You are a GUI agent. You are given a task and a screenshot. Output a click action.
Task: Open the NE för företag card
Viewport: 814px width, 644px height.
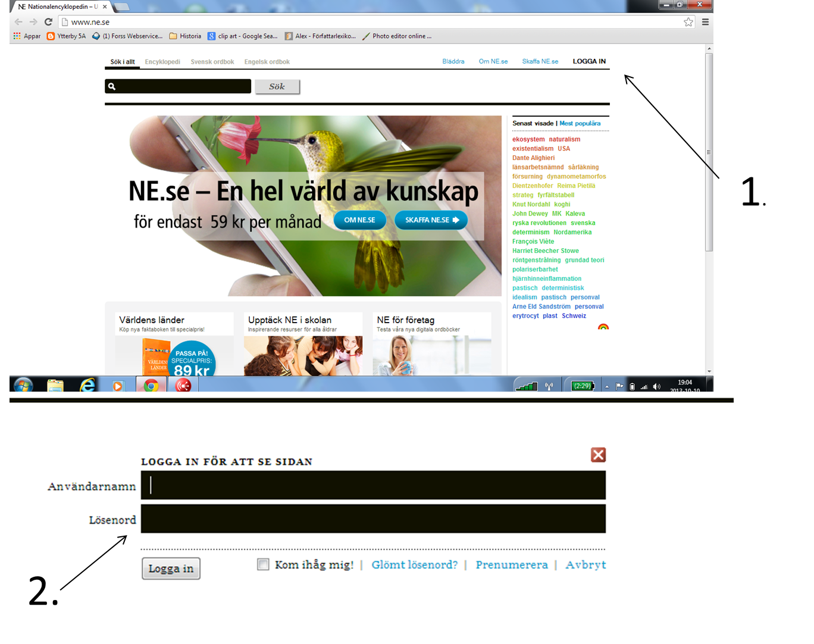(x=432, y=343)
